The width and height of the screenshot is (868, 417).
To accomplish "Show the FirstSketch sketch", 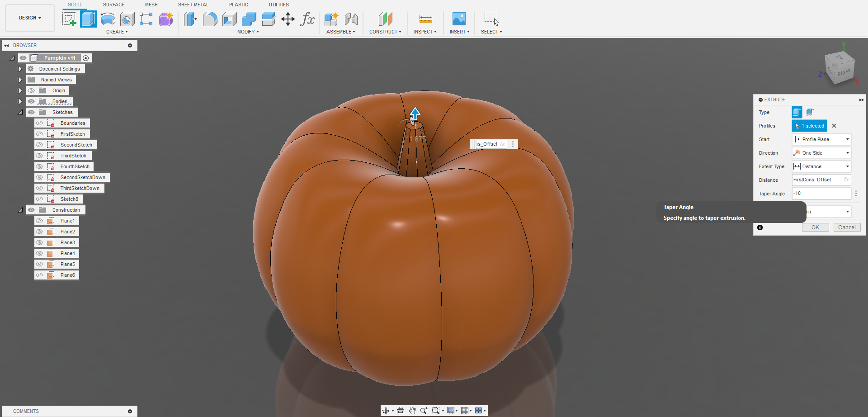I will 39,134.
